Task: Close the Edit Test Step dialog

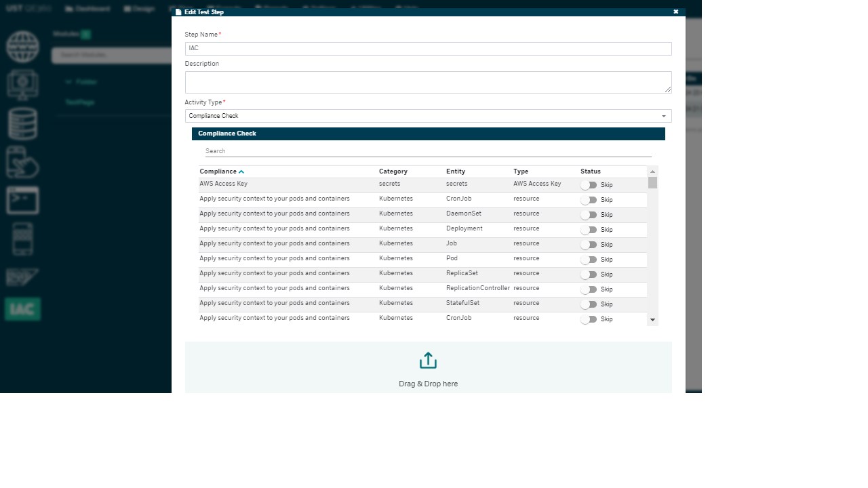Action: point(675,12)
